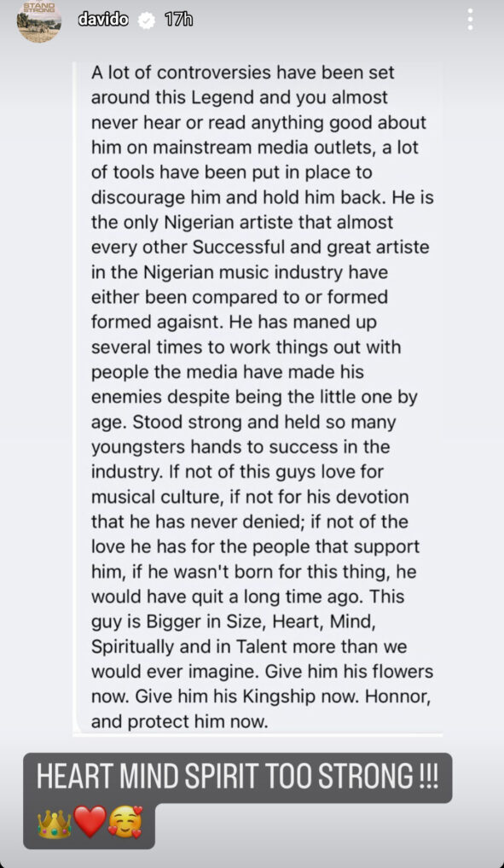Tap the words 'and protect him now.'
The width and height of the screenshot is (504, 868).
[179, 722]
